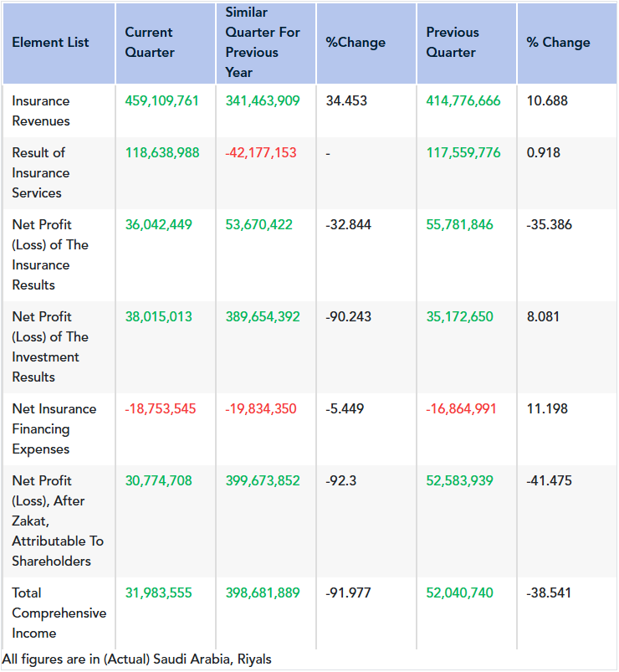Screen dimensions: 619x672
Task: Select the Total Comprehensive Income row label
Action: coord(59,613)
